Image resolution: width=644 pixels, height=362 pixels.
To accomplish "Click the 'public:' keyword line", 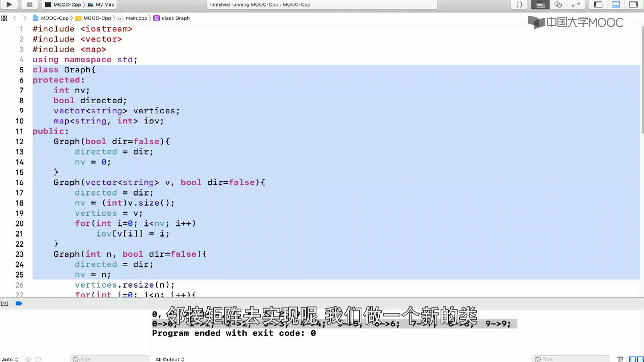I will point(50,131).
